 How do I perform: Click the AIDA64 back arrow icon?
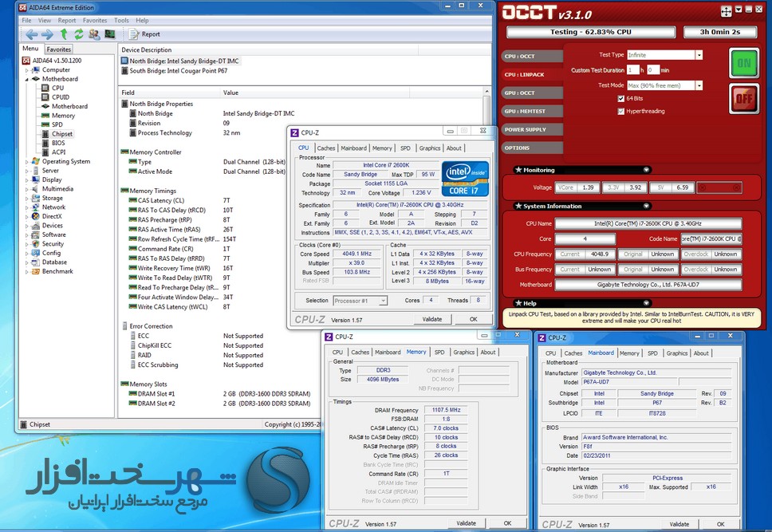32,34
